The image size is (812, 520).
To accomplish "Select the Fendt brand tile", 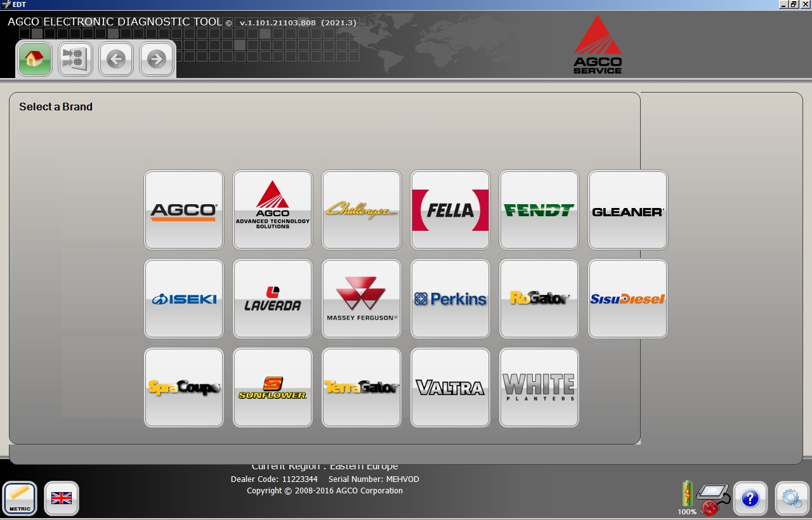I will click(x=539, y=210).
